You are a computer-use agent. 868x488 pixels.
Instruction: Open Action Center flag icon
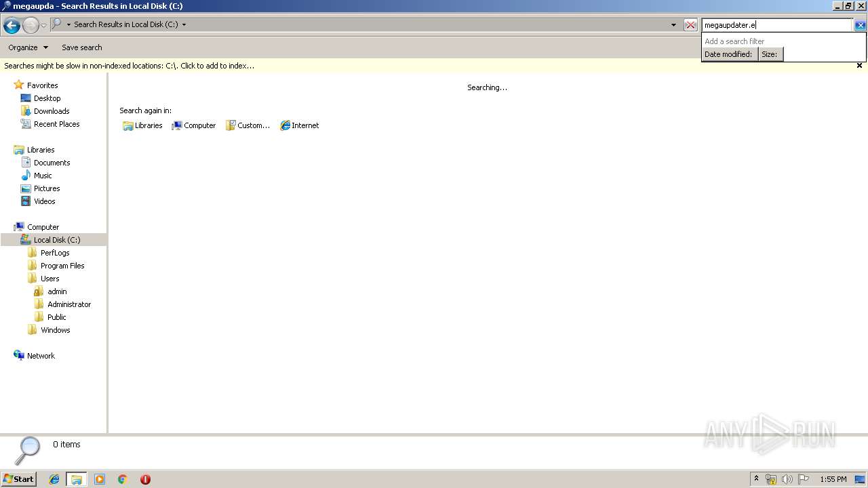coord(804,479)
